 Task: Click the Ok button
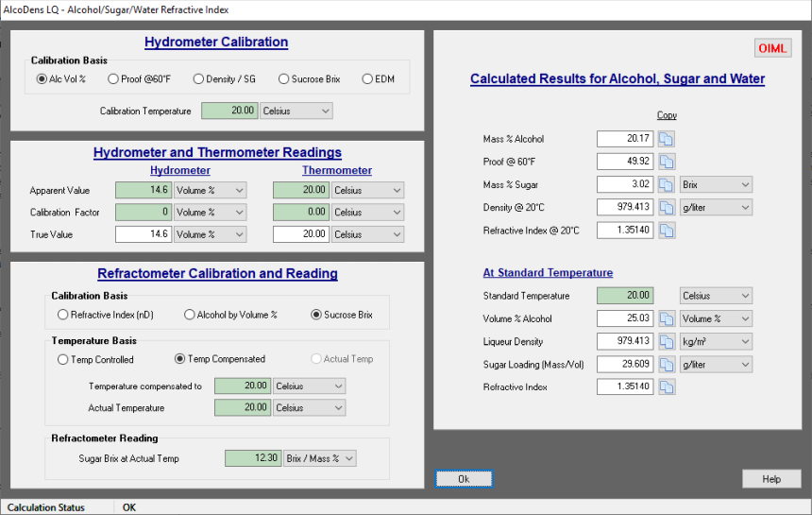coord(464,479)
